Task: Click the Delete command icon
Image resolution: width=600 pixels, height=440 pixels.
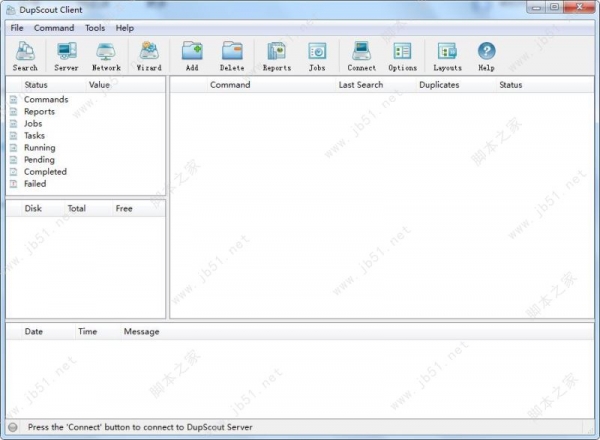Action: [x=232, y=51]
